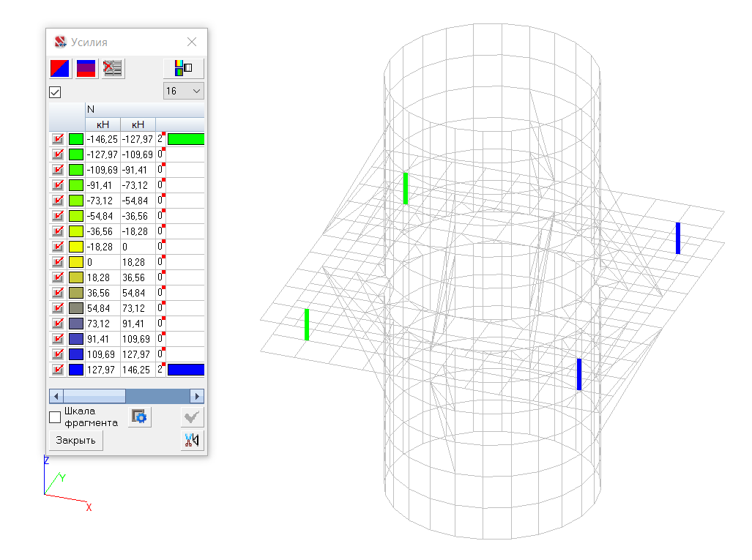This screenshot has width=752, height=560.
Task: Select the blue-to-red gradient scale icon
Action: [86, 69]
